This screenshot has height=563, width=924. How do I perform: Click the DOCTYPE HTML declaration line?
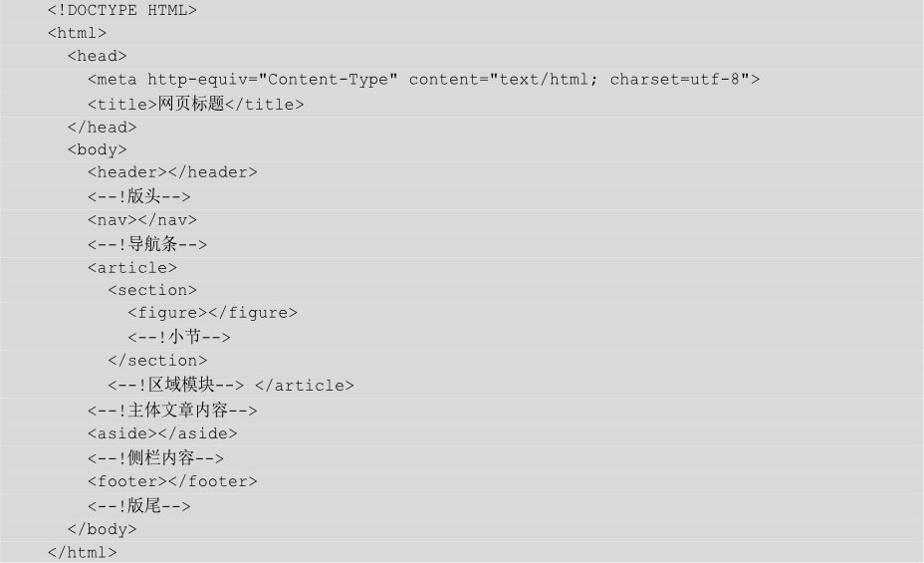point(121,11)
